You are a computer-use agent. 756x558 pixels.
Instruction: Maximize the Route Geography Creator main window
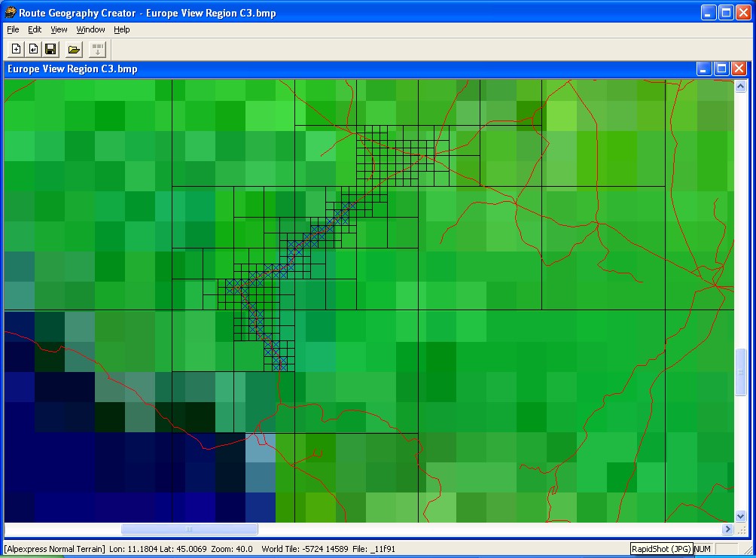726,13
